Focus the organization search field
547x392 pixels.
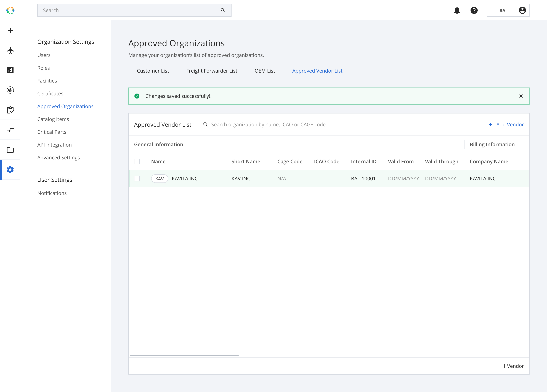pyautogui.click(x=340, y=125)
